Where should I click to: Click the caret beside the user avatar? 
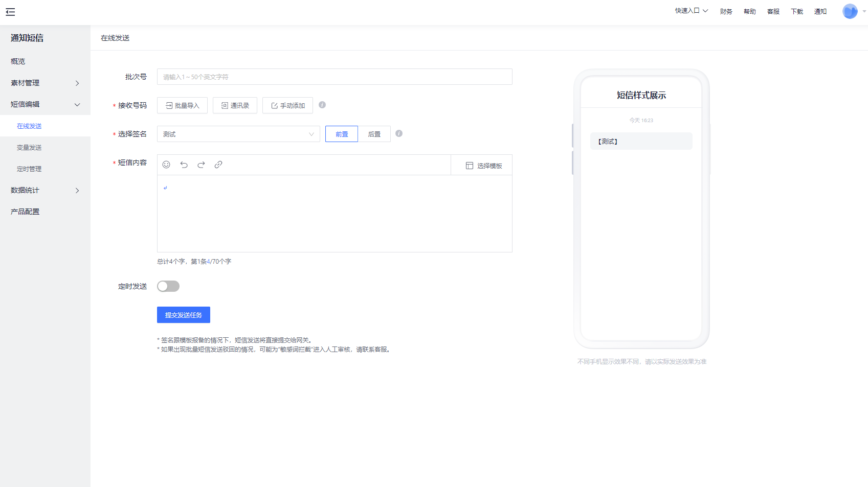click(x=864, y=11)
